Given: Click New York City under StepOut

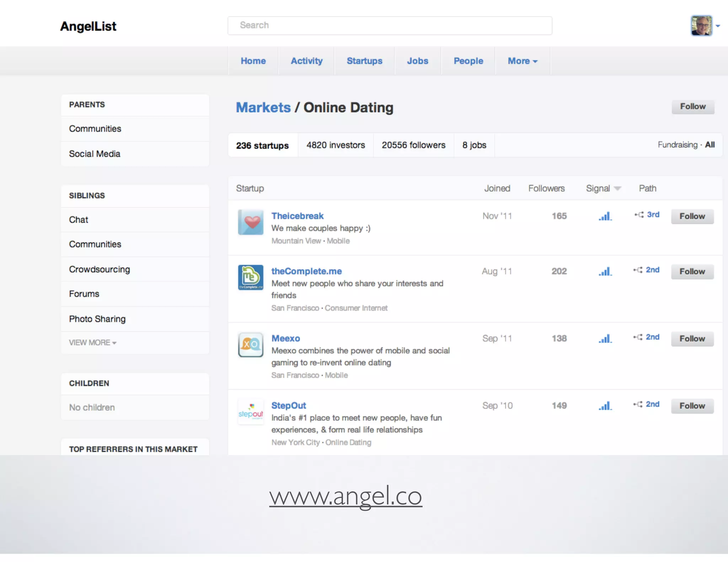Looking at the screenshot, I should pos(296,442).
